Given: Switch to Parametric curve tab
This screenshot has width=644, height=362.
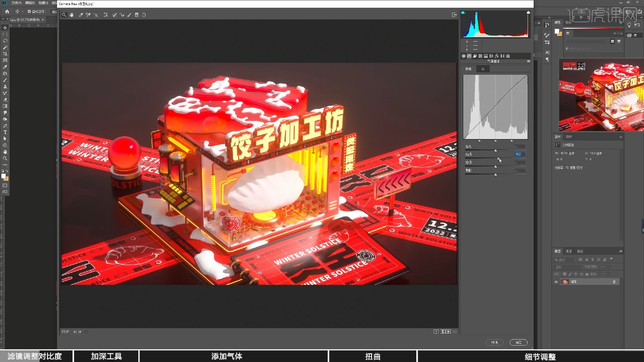Looking at the screenshot, I should click(469, 69).
